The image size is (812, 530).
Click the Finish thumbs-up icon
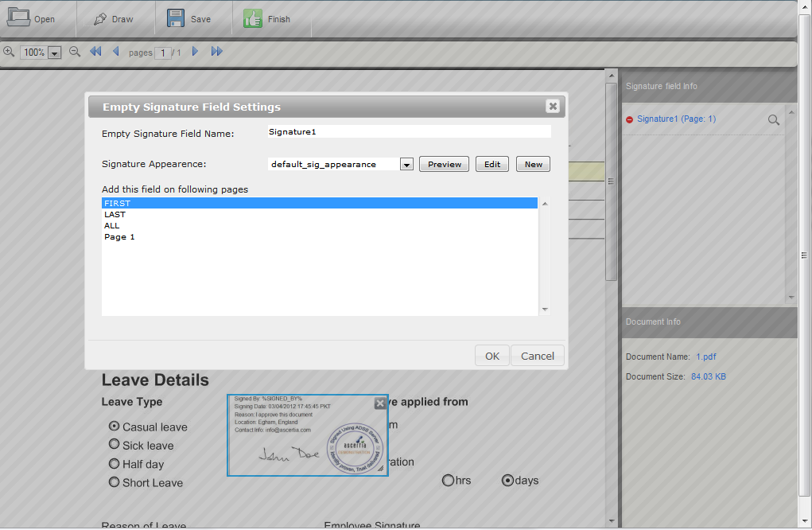tap(253, 18)
